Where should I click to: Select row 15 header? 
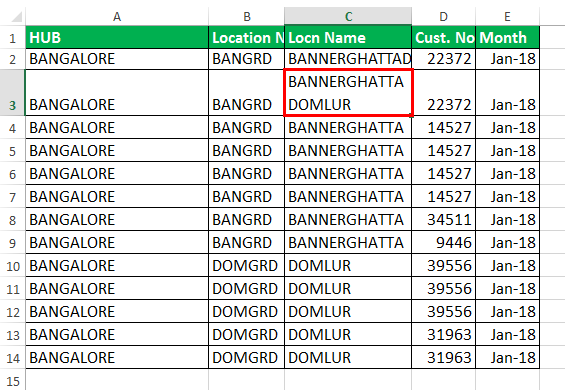pyautogui.click(x=13, y=380)
